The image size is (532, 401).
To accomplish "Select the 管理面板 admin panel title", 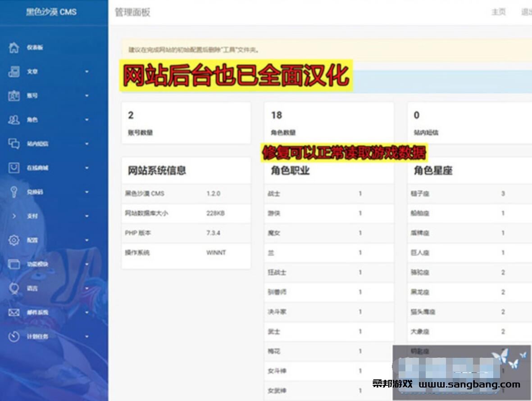I will point(132,12).
